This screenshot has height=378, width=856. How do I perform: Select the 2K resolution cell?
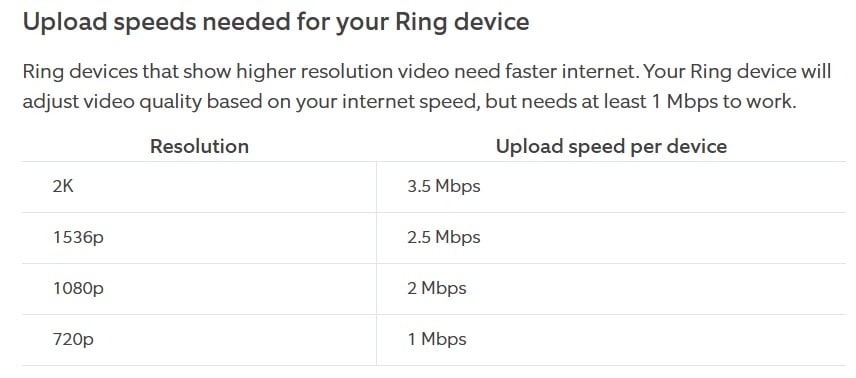[x=199, y=187]
